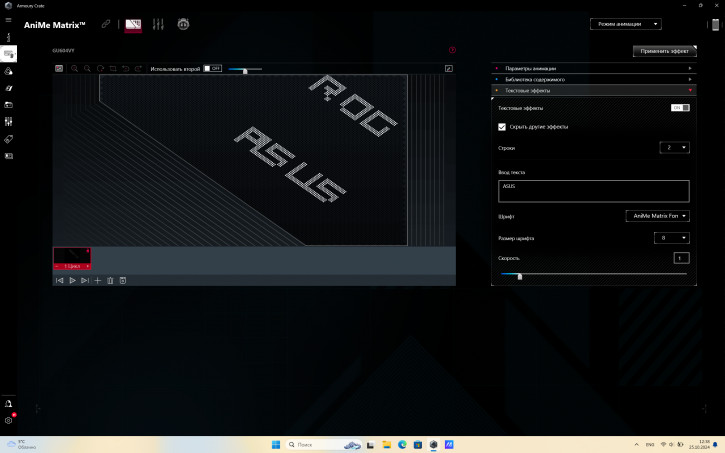This screenshot has height=453, width=725.
Task: Click the Применить эффект apply button
Action: click(664, 51)
